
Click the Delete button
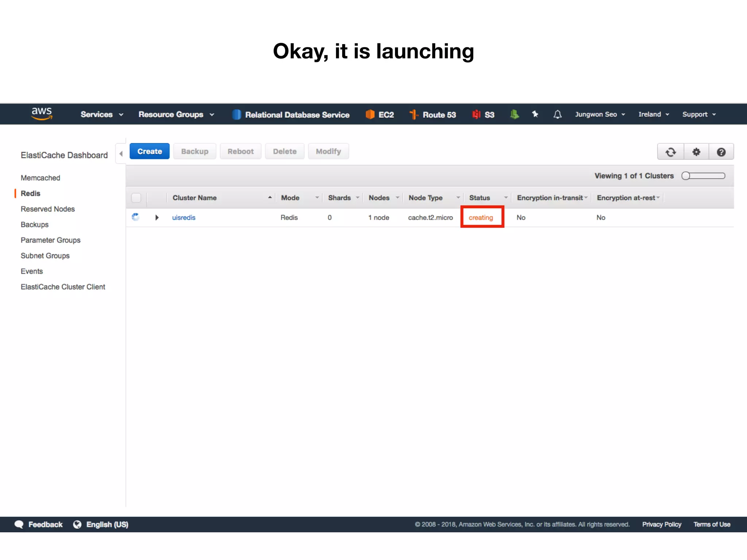[285, 151]
